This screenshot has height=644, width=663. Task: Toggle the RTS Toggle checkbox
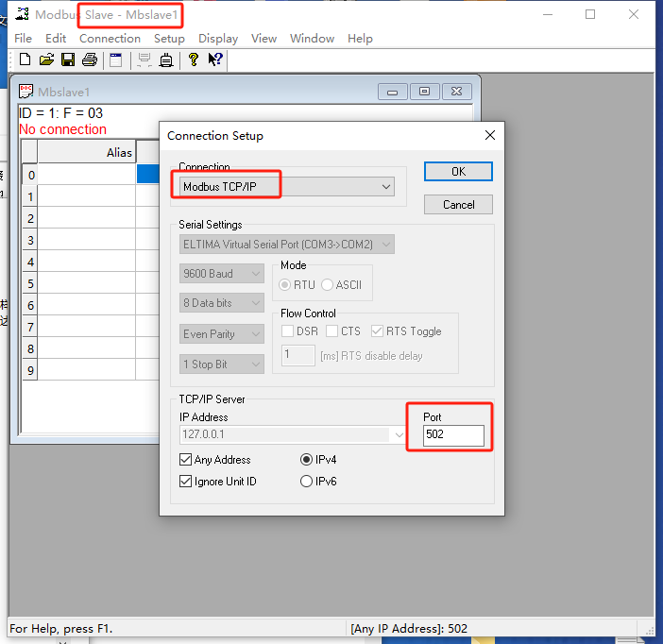tap(377, 331)
